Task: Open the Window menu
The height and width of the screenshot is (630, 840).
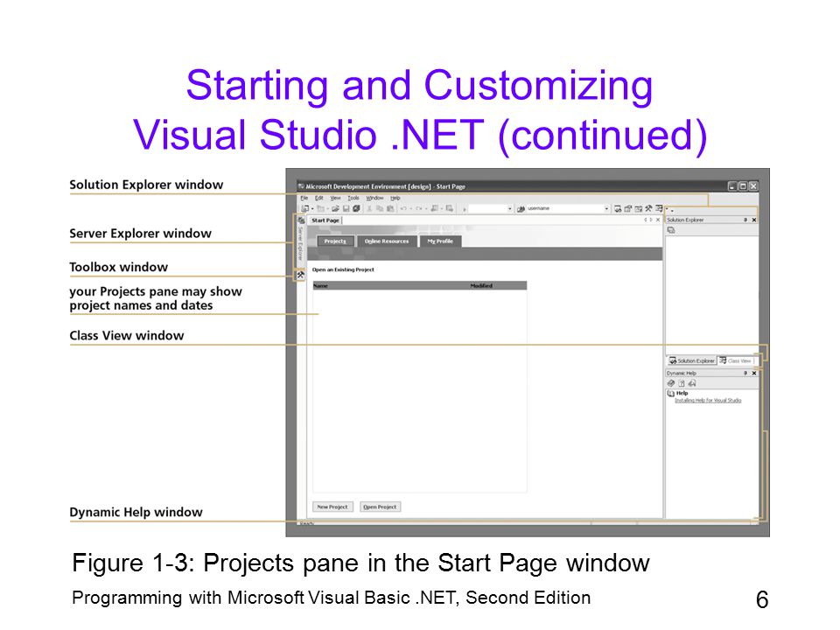Action: pos(374,199)
